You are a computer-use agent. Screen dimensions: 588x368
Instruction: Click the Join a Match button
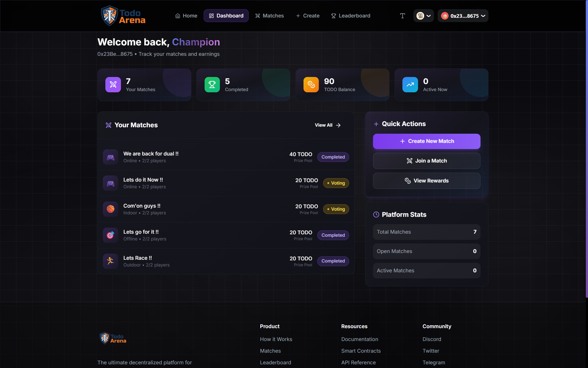coord(426,161)
